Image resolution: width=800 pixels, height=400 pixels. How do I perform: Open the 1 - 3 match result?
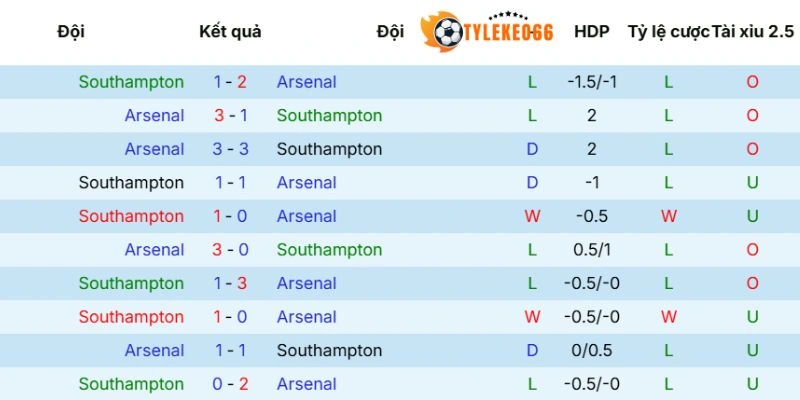(x=230, y=283)
